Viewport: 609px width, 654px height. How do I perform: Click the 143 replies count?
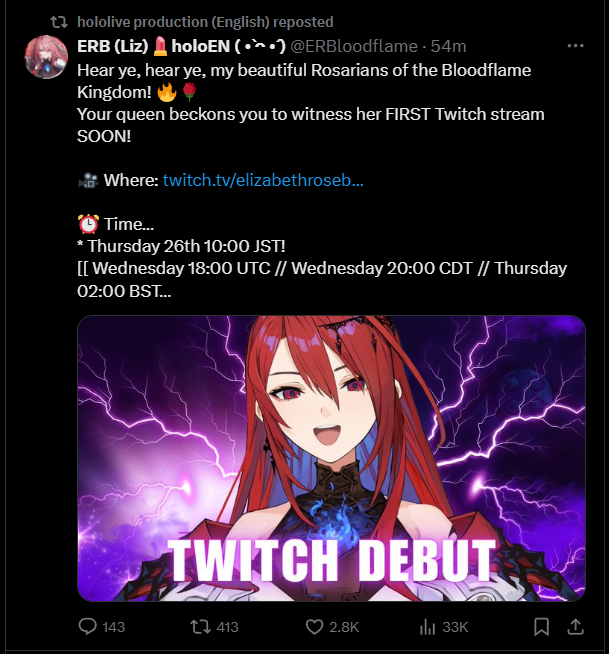click(113, 627)
